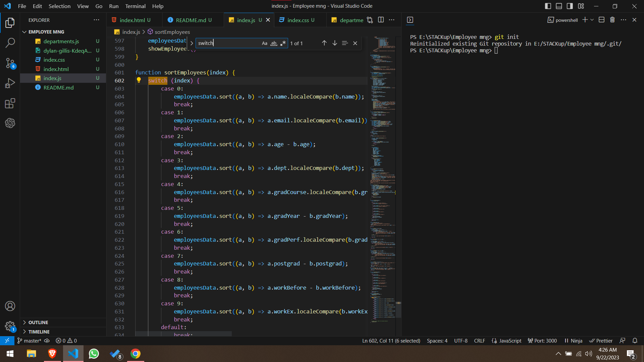Open Source Control view with 6 changes

tap(10, 63)
